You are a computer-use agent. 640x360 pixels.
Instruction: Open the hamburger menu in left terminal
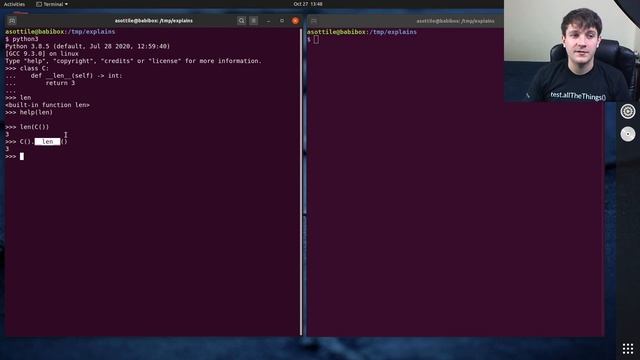point(253,20)
